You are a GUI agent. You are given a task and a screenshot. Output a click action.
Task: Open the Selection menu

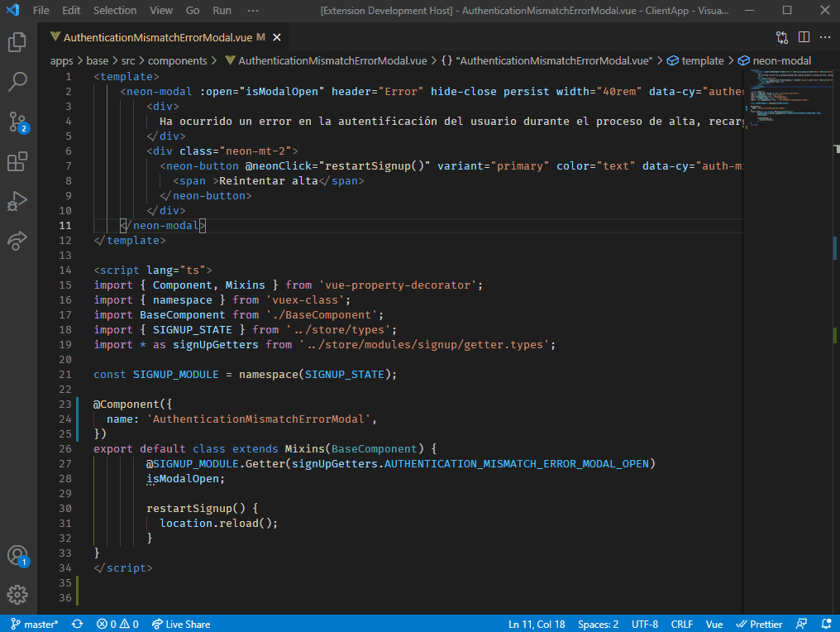coord(115,10)
